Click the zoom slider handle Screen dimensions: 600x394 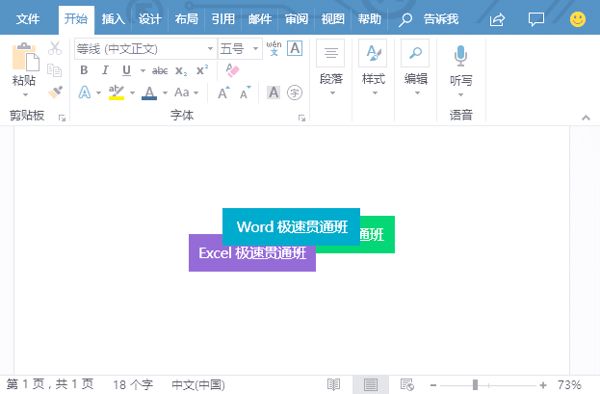[475, 384]
